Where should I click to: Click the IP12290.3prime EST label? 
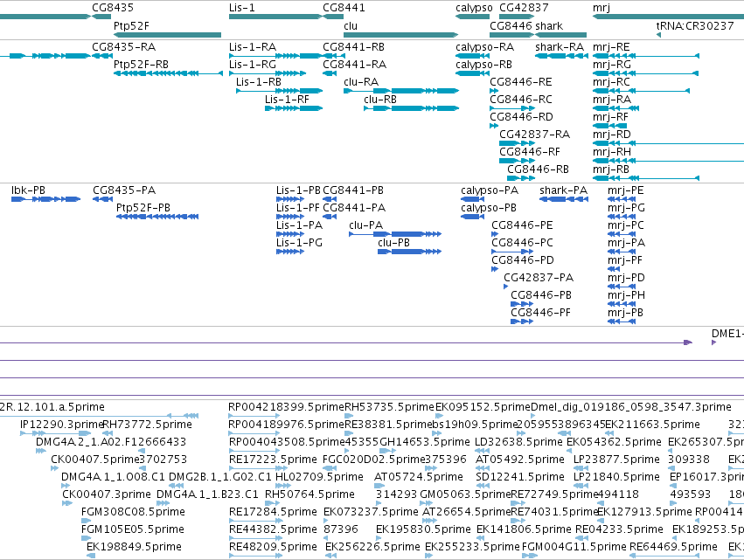pos(62,425)
